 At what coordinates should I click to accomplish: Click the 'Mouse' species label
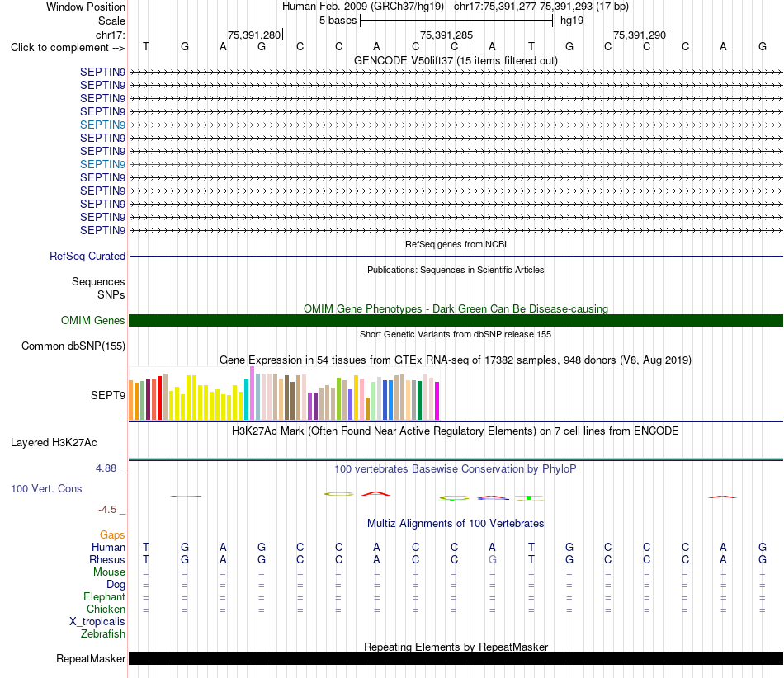point(109,572)
